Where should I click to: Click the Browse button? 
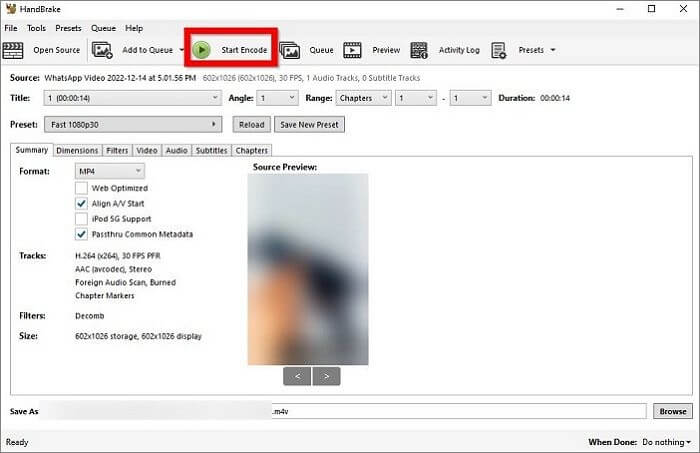click(672, 411)
